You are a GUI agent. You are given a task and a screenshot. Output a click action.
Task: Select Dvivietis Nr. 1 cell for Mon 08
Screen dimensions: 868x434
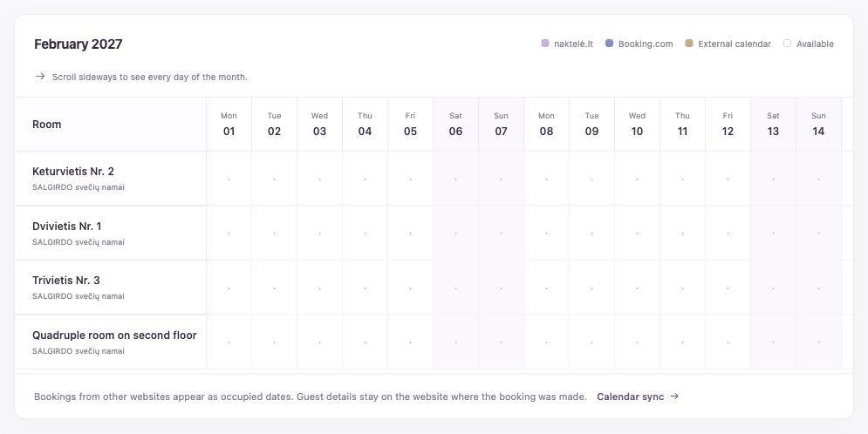547,234
